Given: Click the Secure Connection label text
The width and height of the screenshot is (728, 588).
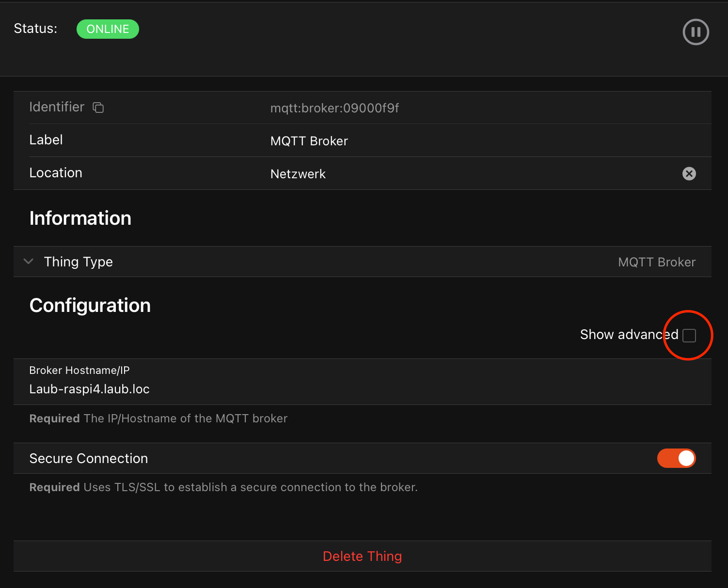Looking at the screenshot, I should tap(89, 459).
